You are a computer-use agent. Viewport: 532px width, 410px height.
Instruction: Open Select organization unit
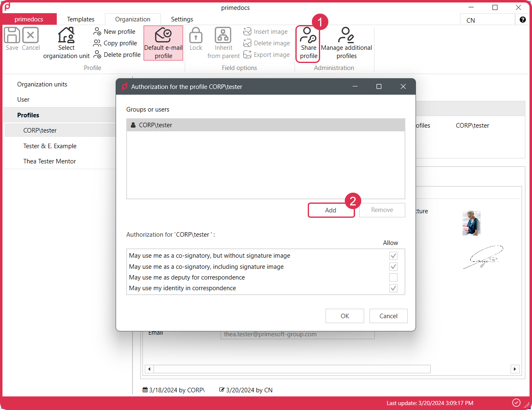(66, 43)
